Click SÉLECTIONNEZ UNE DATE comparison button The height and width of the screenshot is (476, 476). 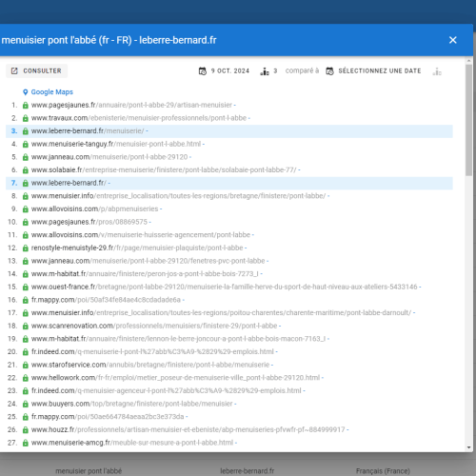(374, 71)
